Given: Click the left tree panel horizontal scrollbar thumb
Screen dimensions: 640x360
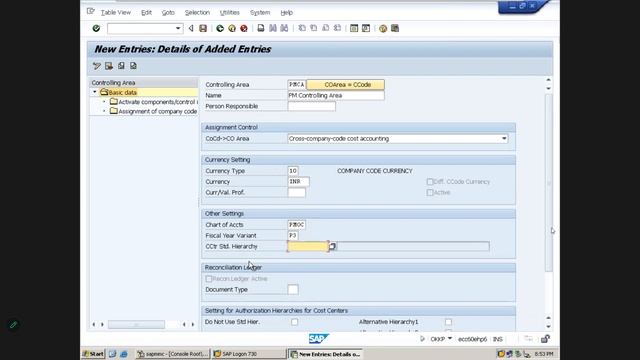Looking at the screenshot, I should point(136,324).
